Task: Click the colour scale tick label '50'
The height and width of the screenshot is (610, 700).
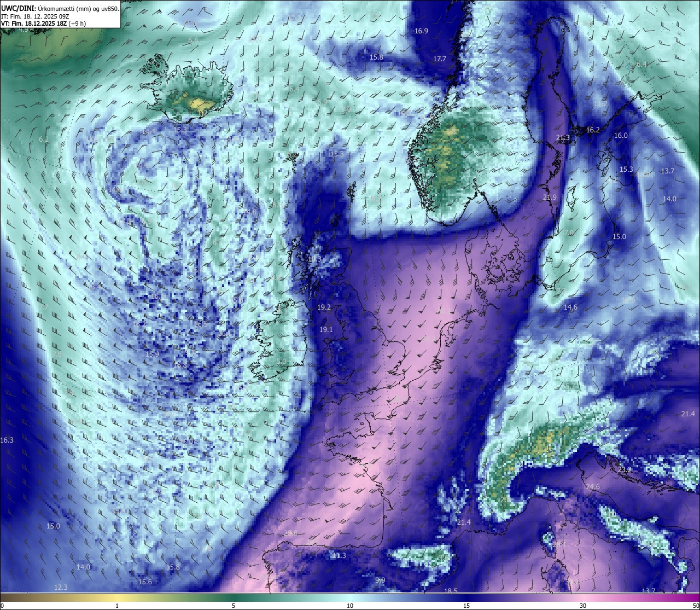Action: (696, 606)
